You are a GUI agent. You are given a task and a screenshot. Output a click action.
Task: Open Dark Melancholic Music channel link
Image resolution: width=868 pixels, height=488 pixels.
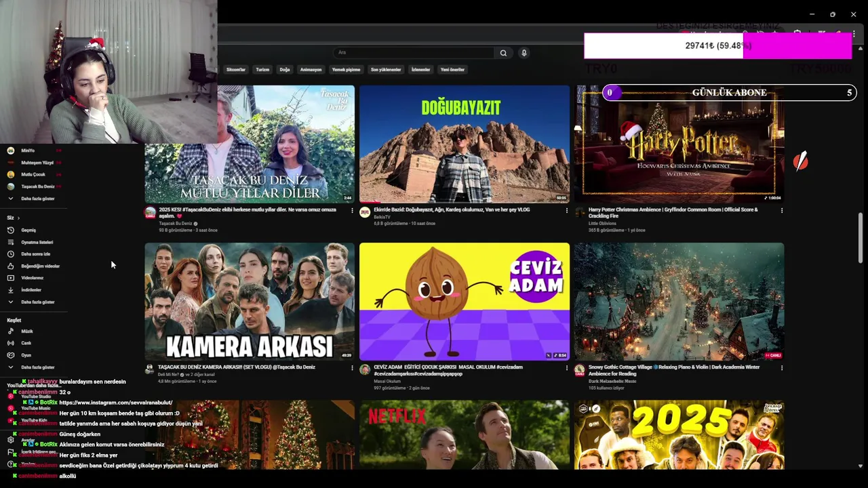click(612, 381)
